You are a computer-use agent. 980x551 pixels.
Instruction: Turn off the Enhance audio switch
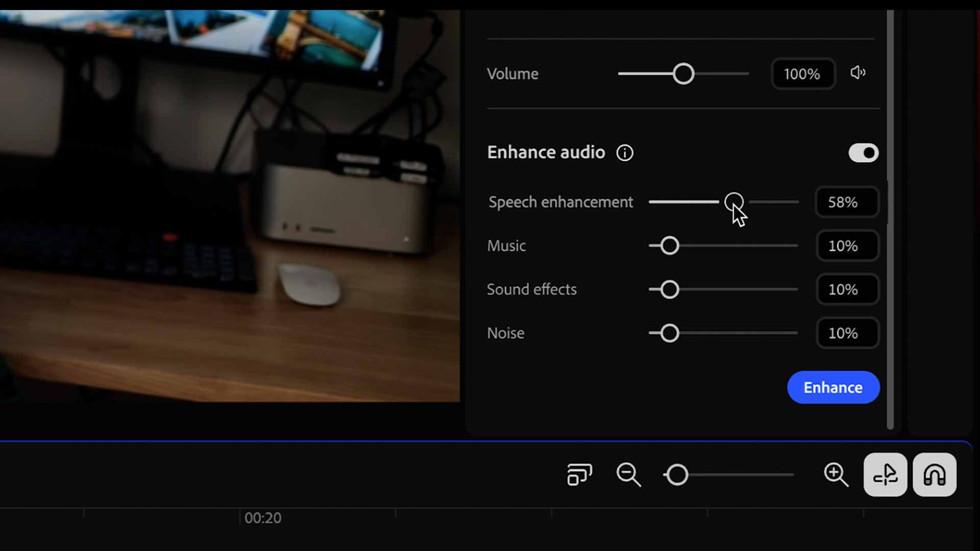864,153
